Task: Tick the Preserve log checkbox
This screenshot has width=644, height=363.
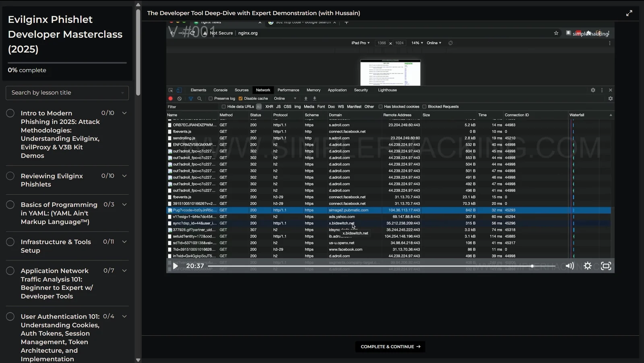Action: (x=211, y=98)
